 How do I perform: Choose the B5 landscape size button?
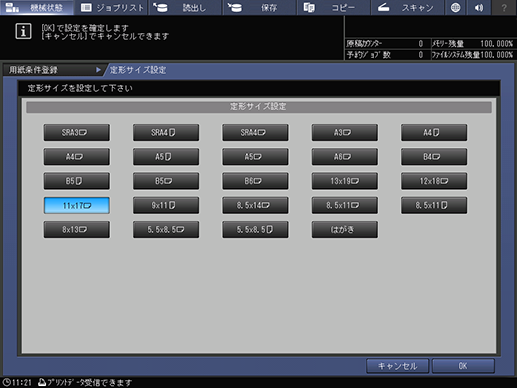(x=166, y=181)
